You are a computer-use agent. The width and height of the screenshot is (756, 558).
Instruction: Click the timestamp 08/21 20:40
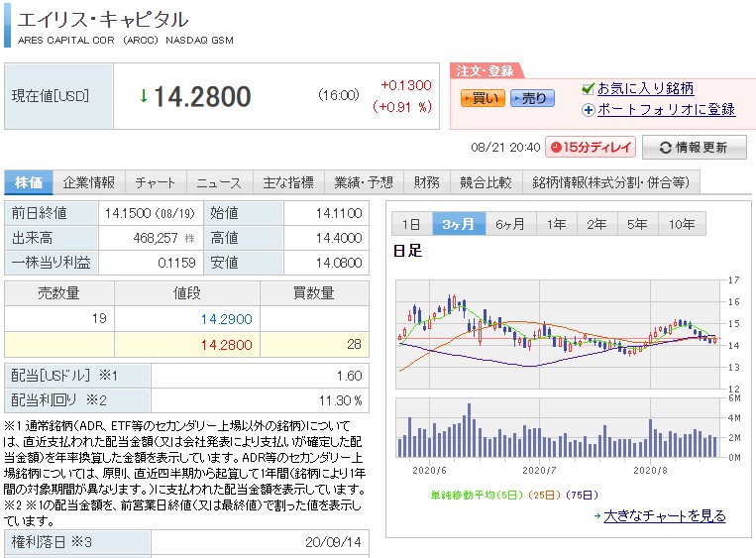pos(505,148)
